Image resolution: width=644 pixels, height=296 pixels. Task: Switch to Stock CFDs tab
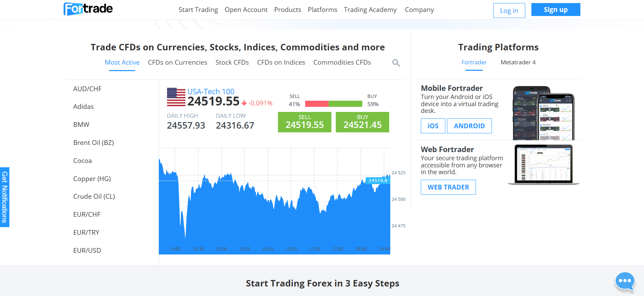(232, 62)
